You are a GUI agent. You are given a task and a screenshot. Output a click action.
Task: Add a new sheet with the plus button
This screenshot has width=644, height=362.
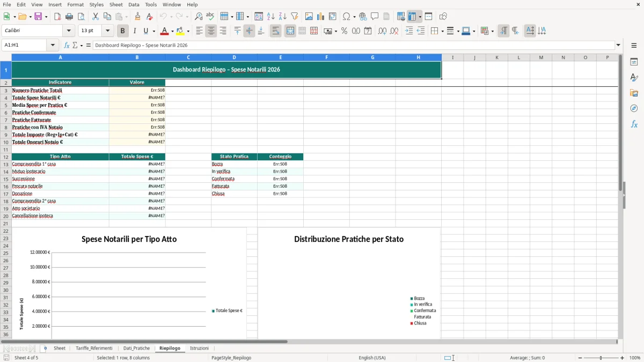[45, 348]
